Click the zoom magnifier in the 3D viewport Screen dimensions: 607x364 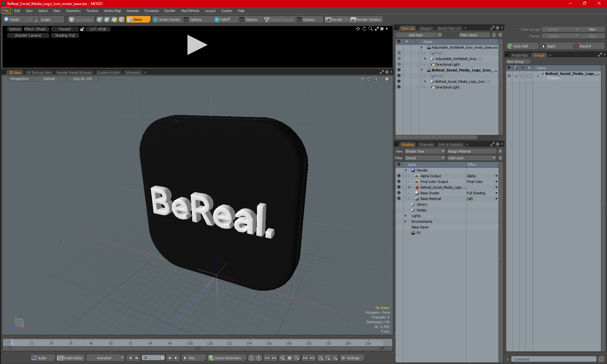(x=376, y=79)
